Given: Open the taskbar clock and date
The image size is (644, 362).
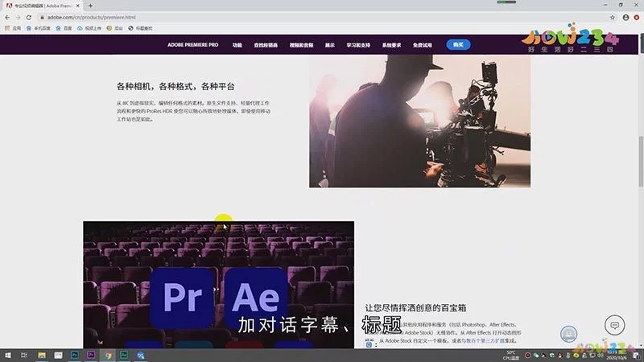Looking at the screenshot, I should click(617, 356).
